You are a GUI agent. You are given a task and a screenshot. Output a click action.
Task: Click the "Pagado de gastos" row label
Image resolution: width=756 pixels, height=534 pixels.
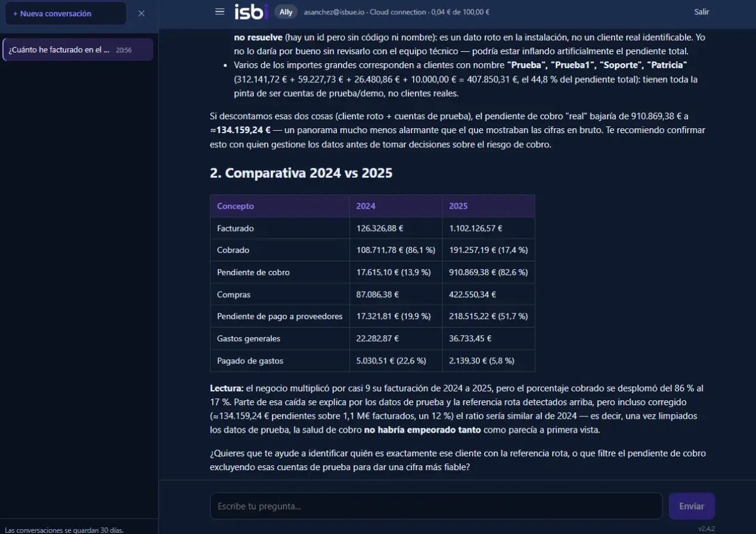(x=250, y=360)
